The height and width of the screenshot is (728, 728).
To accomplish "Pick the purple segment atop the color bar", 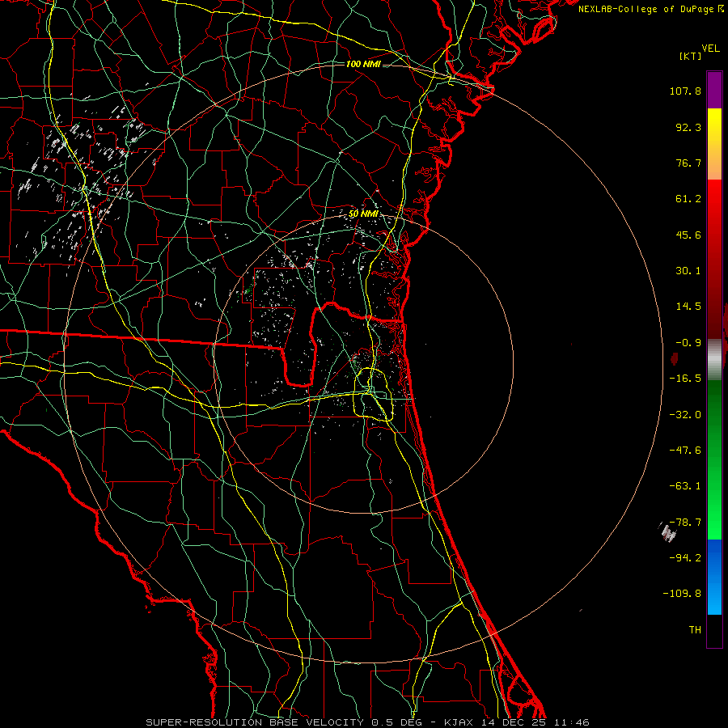I will pos(714,90).
